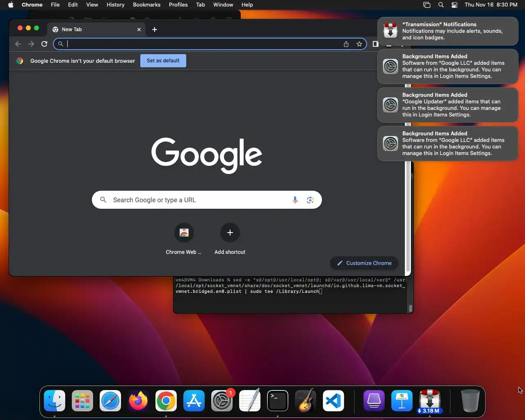This screenshot has height=420, width=525.
Task: Share this page via address bar icon
Action: click(346, 44)
